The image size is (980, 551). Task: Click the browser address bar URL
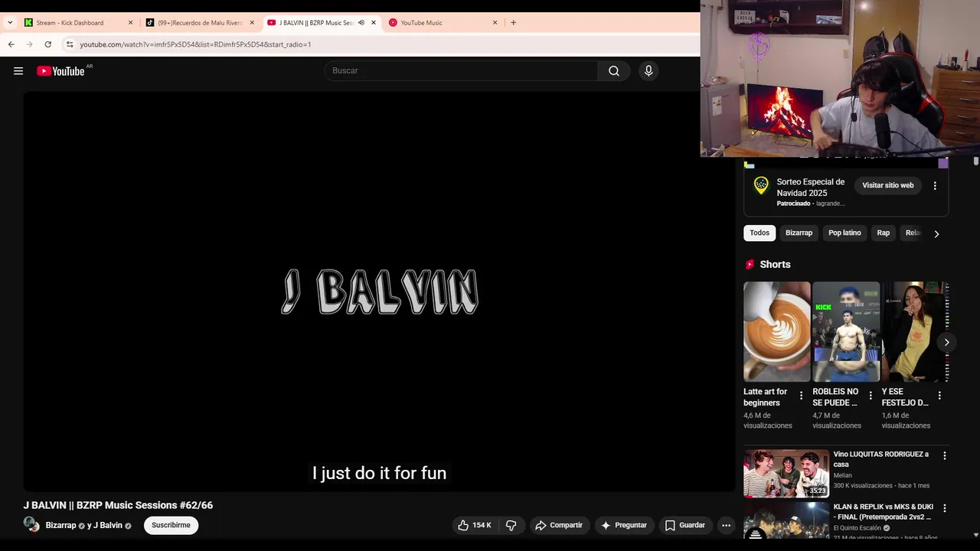pyautogui.click(x=195, y=44)
